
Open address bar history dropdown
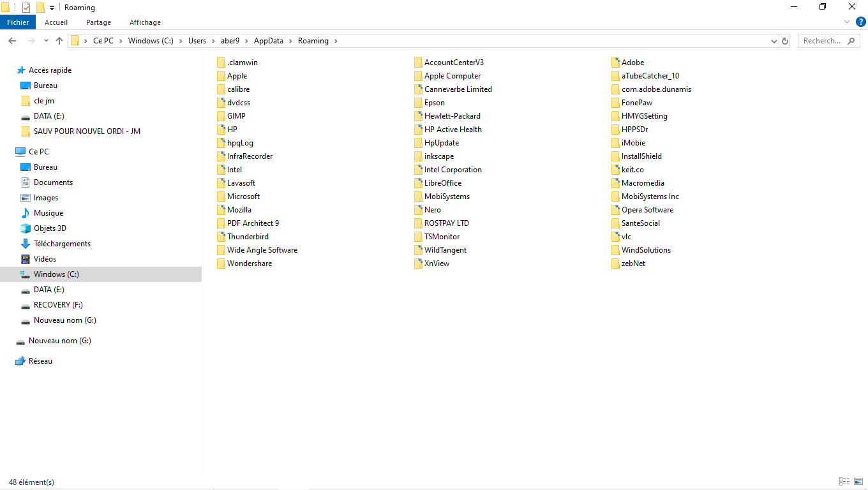click(x=774, y=41)
